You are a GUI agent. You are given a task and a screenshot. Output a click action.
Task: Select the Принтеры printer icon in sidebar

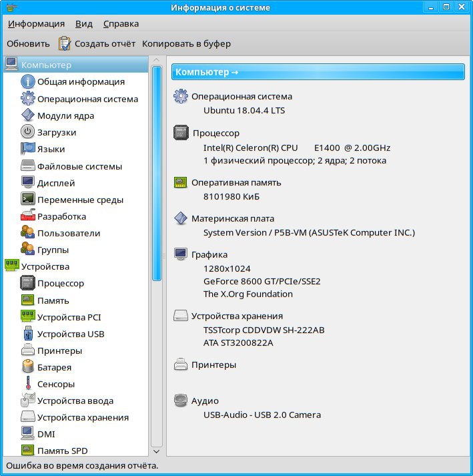27,350
